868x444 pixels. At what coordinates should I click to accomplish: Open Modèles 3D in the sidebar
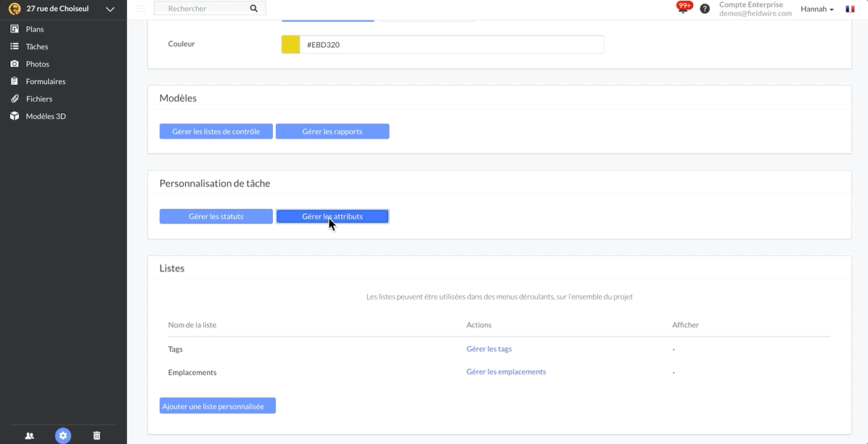pyautogui.click(x=46, y=116)
